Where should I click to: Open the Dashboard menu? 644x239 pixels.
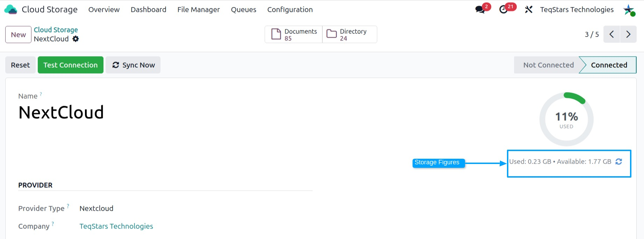pos(148,9)
